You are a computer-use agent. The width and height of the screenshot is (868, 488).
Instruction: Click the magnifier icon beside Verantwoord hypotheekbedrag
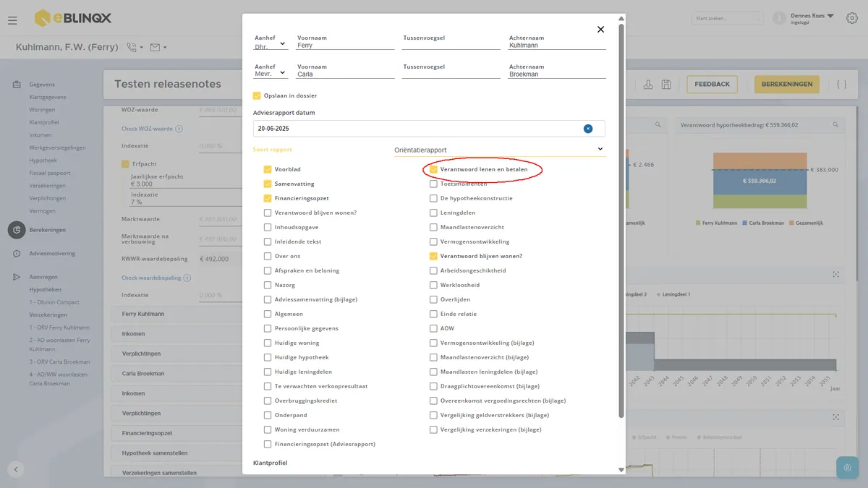835,124
